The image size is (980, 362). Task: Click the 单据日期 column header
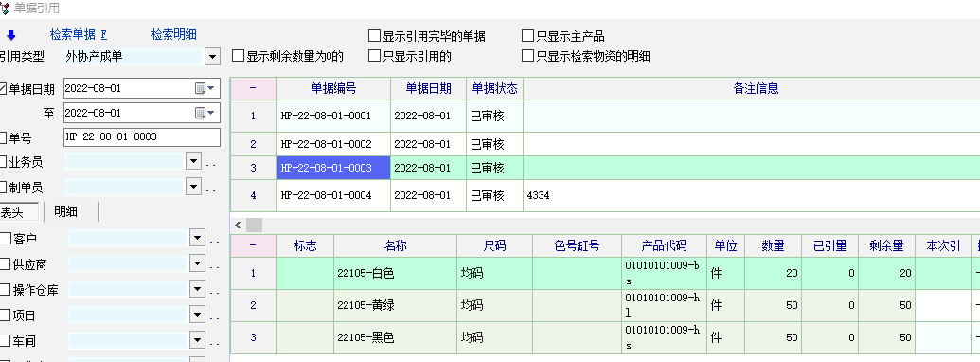(428, 88)
